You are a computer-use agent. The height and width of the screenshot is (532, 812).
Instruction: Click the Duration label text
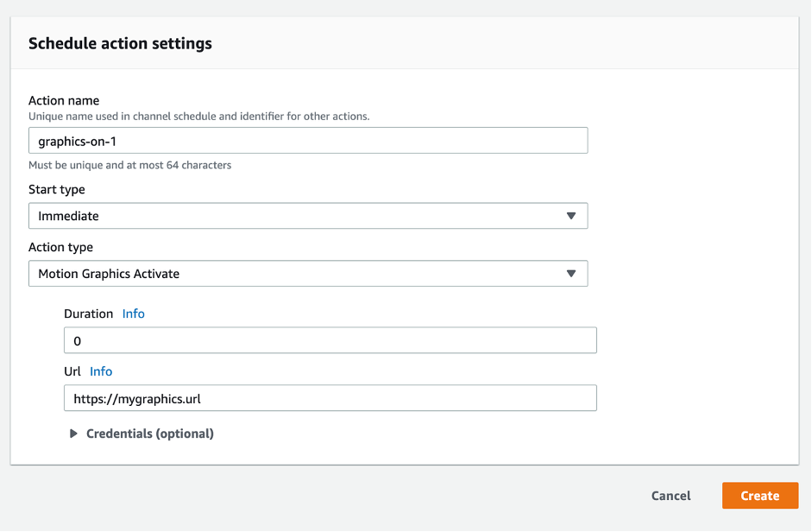87,313
